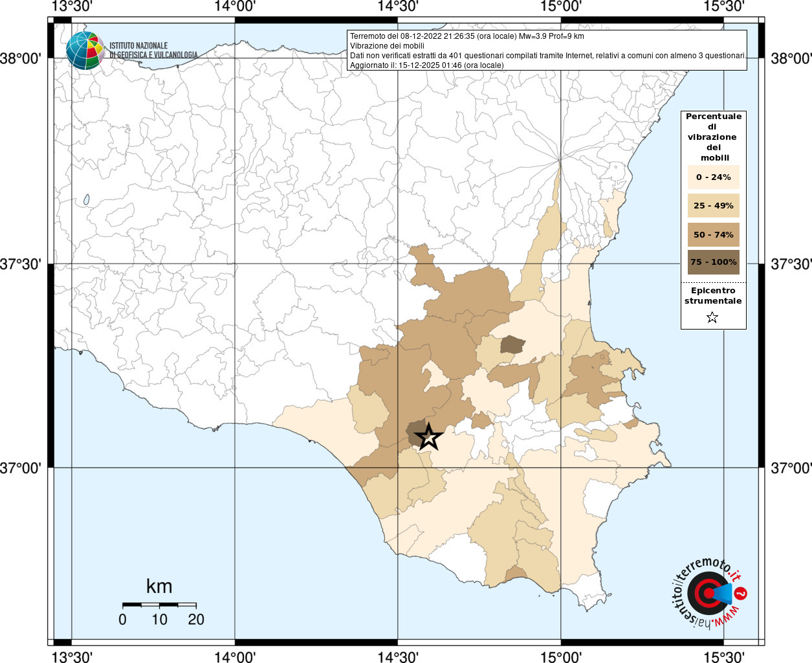The width and height of the screenshot is (812, 663).
Task: Click the blue megaphone shape in the logo
Action: coord(721,592)
